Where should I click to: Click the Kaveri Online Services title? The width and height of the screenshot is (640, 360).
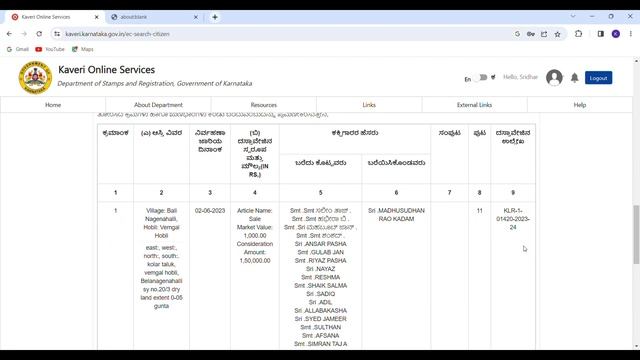[107, 70]
